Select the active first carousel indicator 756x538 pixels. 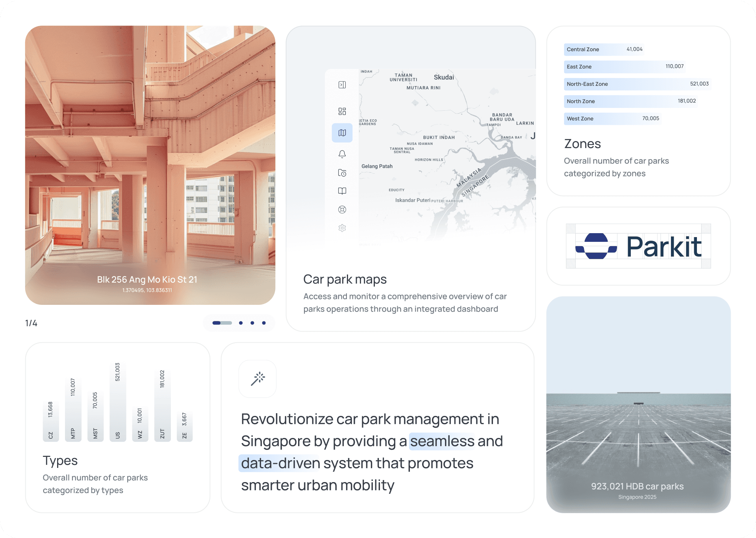tap(222, 323)
